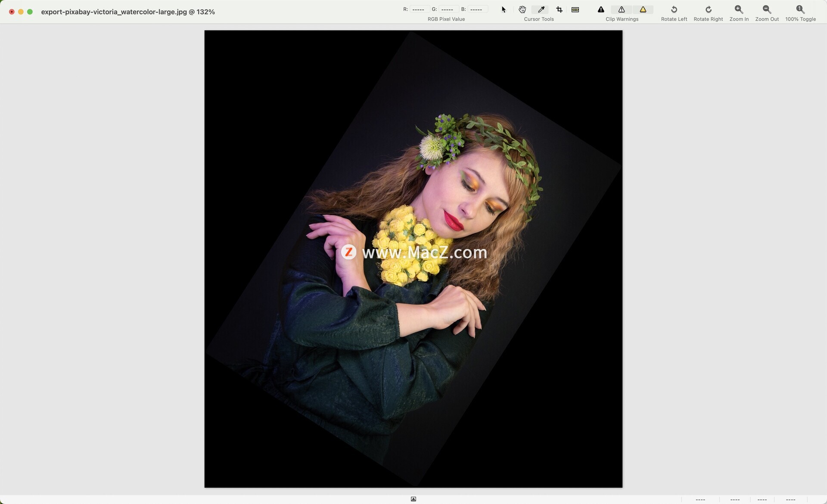Screen dimensions: 827x504
Task: Zoom out of the image
Action: tap(767, 13)
